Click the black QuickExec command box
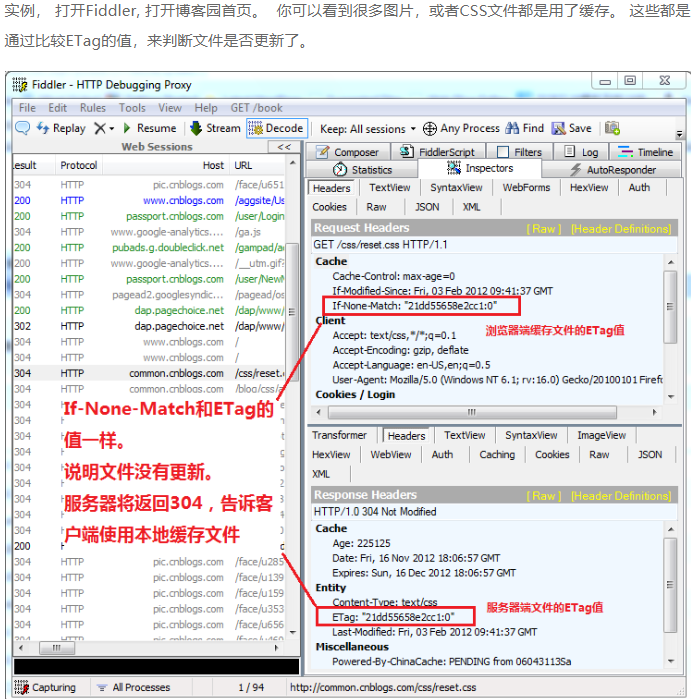 coord(156,666)
